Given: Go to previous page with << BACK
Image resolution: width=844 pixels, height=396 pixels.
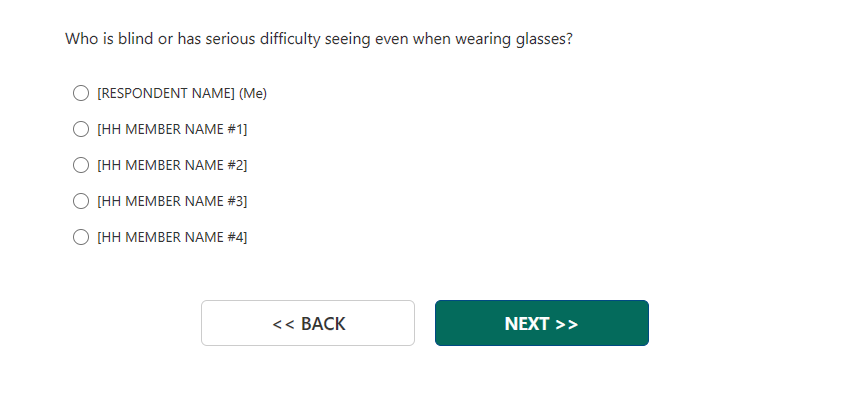Looking at the screenshot, I should tap(308, 323).
